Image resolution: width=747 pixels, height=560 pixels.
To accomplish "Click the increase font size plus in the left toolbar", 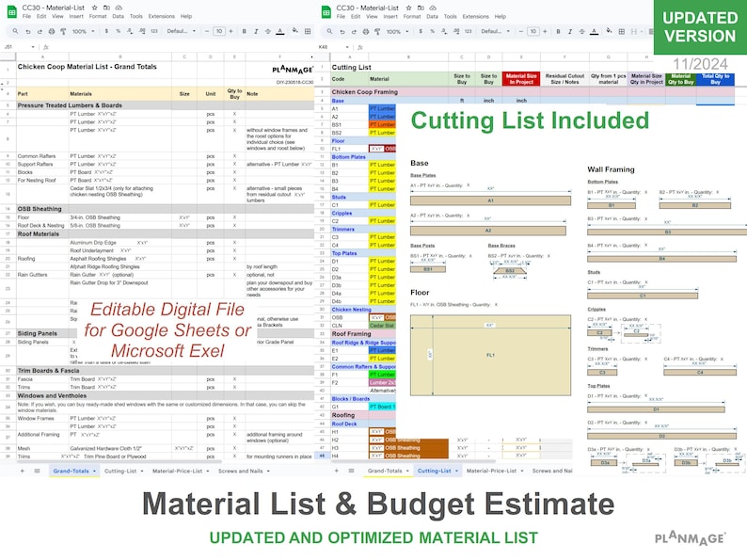I will pyautogui.click(x=230, y=31).
